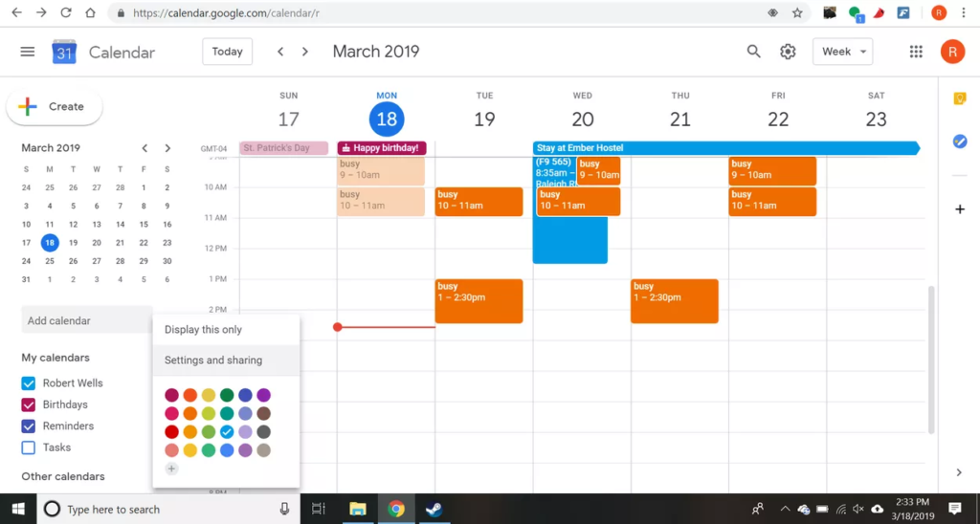Collapse the side panel chevron
The width and height of the screenshot is (980, 524).
[959, 472]
